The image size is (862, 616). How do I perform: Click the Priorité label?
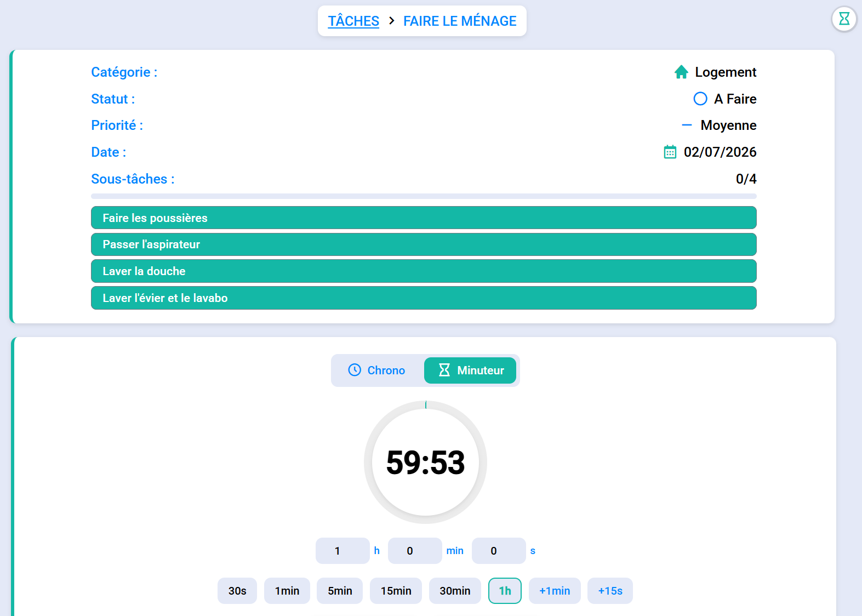[x=117, y=125]
